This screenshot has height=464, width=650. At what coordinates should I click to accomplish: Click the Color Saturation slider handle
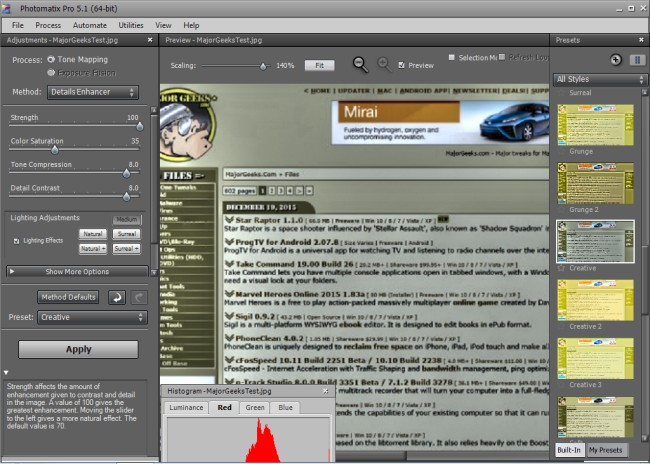click(55, 150)
